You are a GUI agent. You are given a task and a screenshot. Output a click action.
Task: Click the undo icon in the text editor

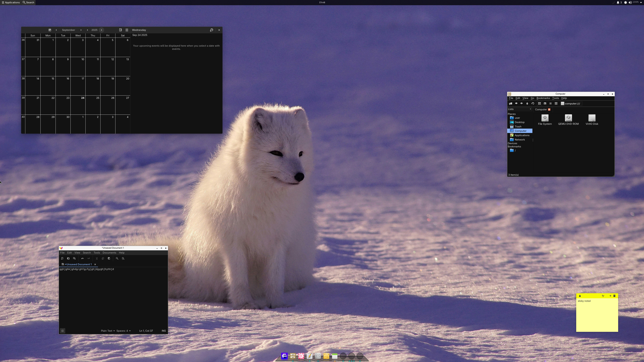coord(83,258)
